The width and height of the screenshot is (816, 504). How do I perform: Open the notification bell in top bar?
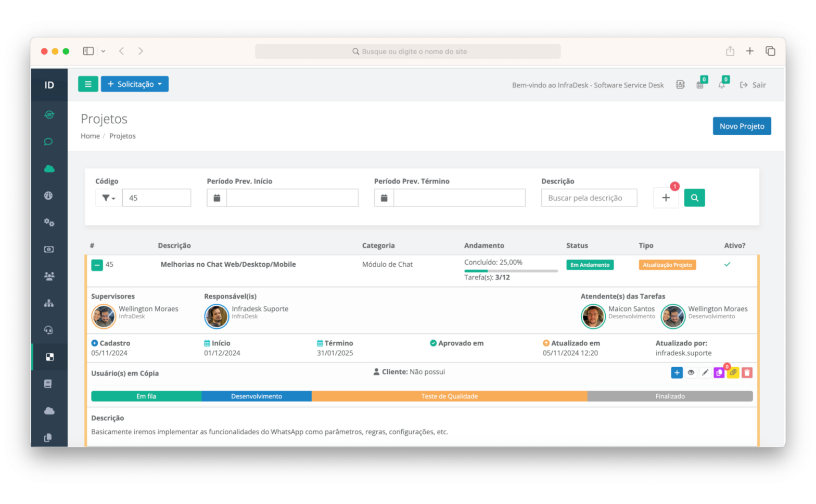(721, 85)
